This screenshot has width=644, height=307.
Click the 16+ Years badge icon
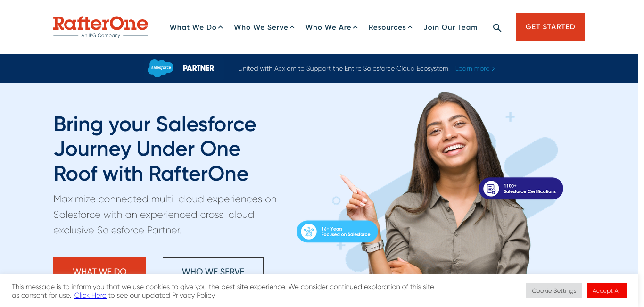pyautogui.click(x=309, y=232)
